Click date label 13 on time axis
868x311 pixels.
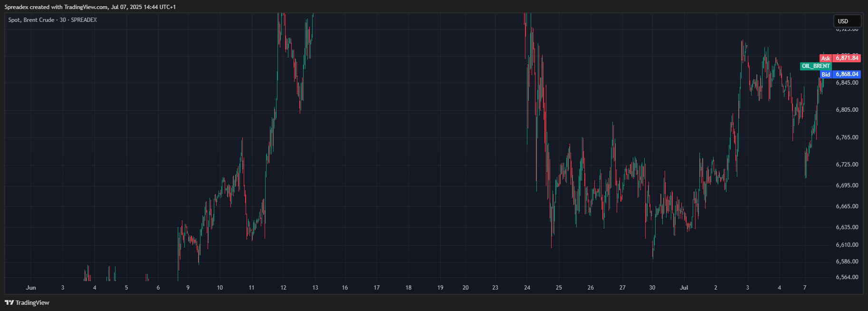315,288
